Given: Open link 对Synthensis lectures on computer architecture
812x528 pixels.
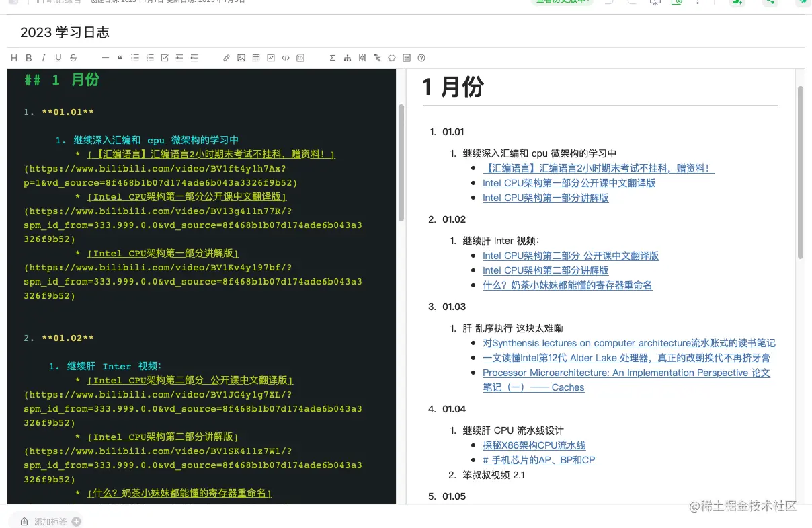Looking at the screenshot, I should coord(629,343).
